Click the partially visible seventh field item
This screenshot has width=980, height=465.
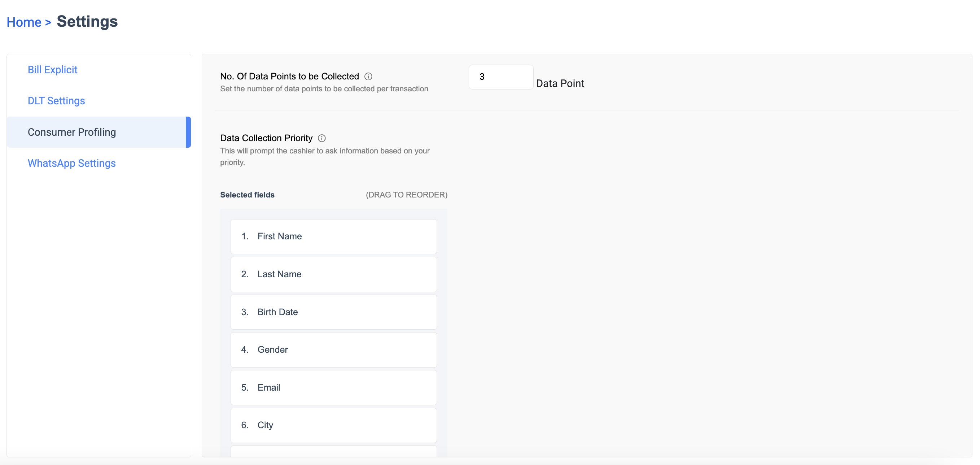point(333,457)
